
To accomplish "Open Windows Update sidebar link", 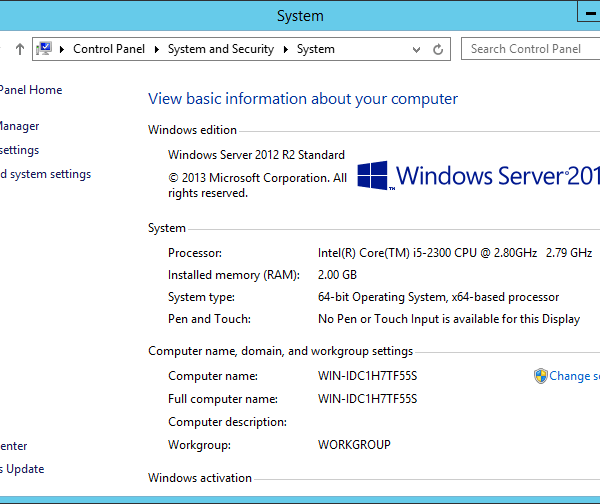I will pos(22,469).
